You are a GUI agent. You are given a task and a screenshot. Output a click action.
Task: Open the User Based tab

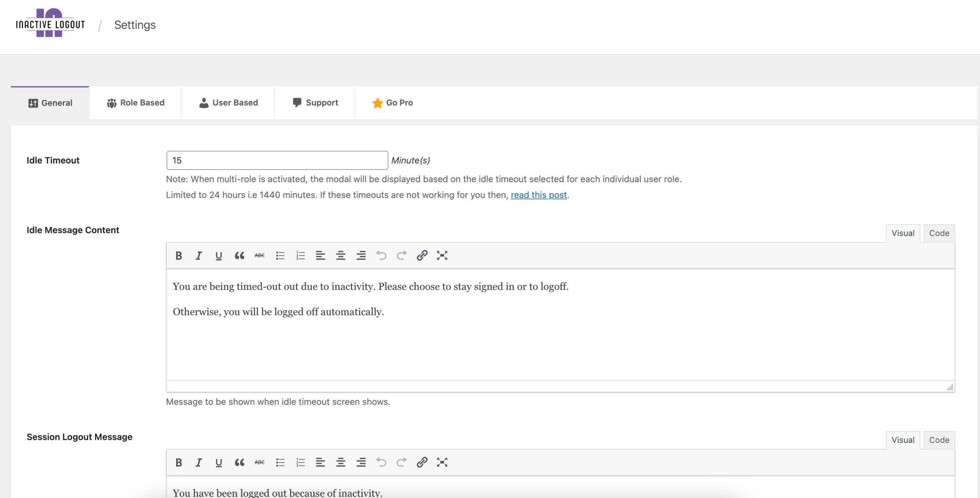pos(229,103)
